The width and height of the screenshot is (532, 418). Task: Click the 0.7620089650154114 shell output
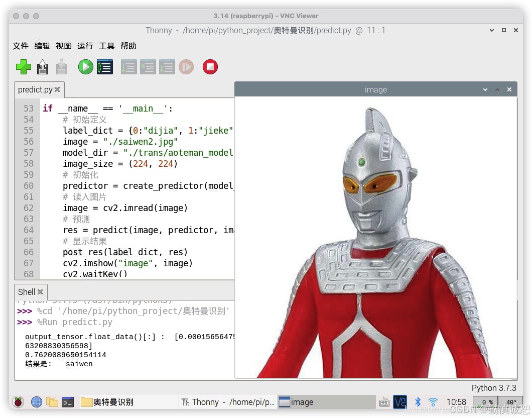65,355
